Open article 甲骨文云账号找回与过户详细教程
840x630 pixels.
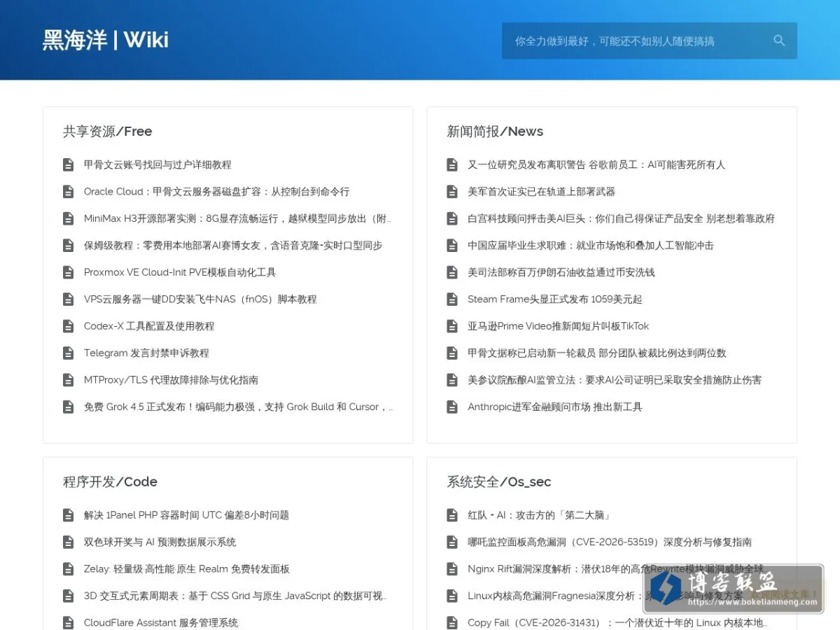tap(157, 164)
